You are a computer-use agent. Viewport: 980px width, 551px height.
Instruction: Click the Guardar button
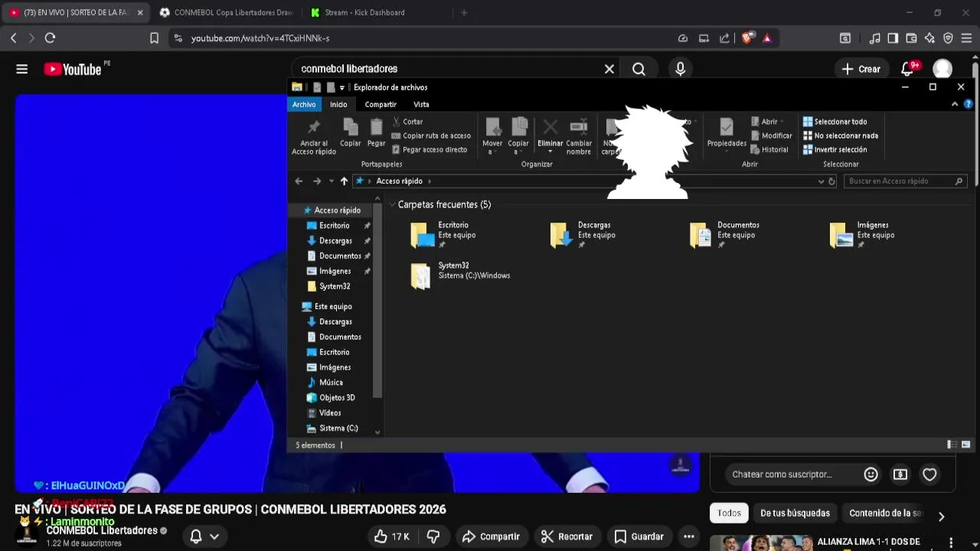point(639,536)
